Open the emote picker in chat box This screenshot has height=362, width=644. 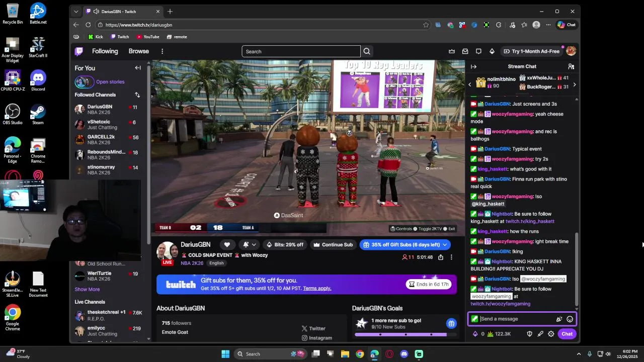570,319
